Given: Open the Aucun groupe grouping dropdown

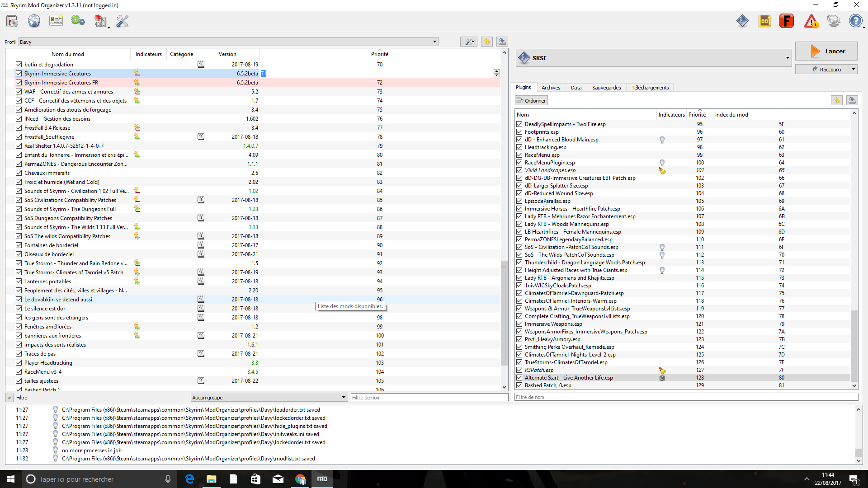Looking at the screenshot, I should [269, 398].
